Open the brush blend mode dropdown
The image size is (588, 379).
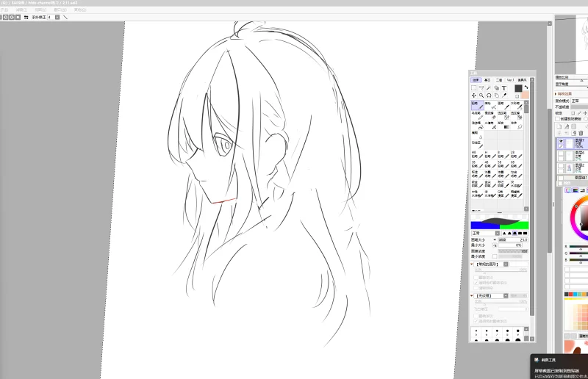(x=486, y=233)
